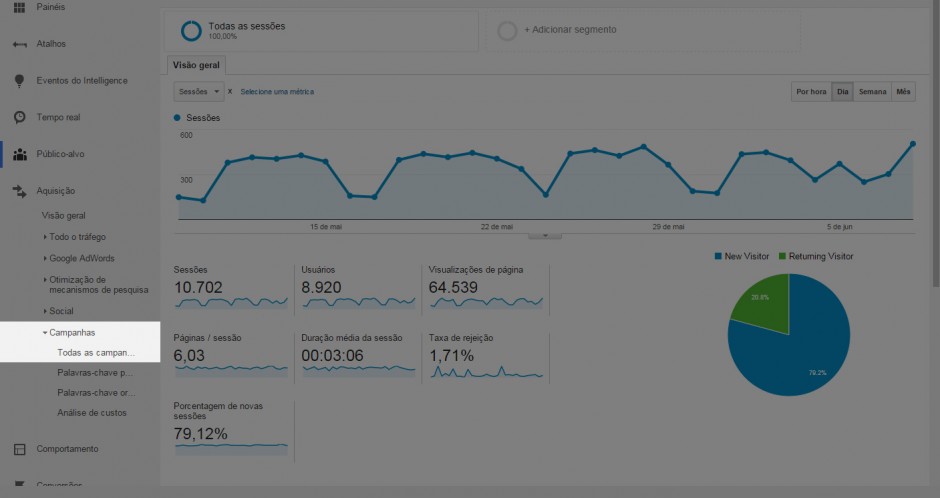Click the Eventos do Intelligence bulb icon
Screen dimensions: 940x498
pos(19,81)
